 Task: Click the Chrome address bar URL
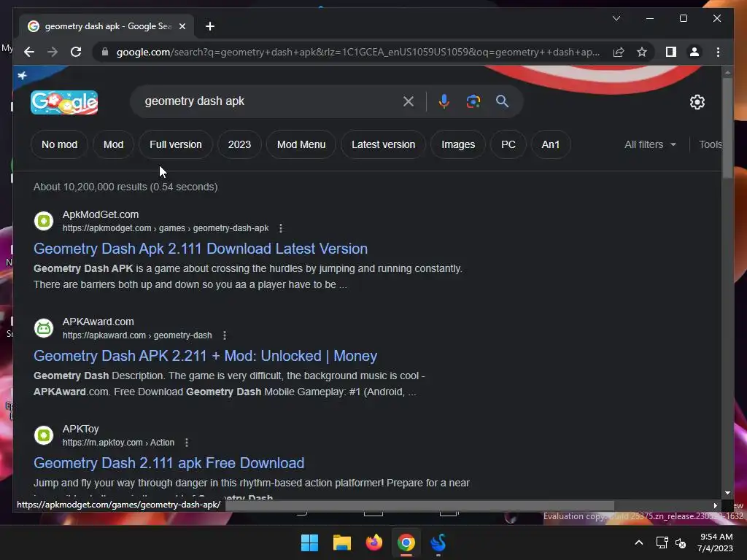357,52
